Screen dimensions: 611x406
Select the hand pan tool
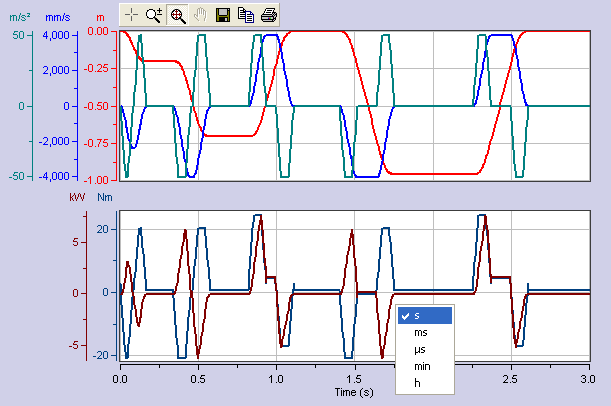[x=199, y=15]
